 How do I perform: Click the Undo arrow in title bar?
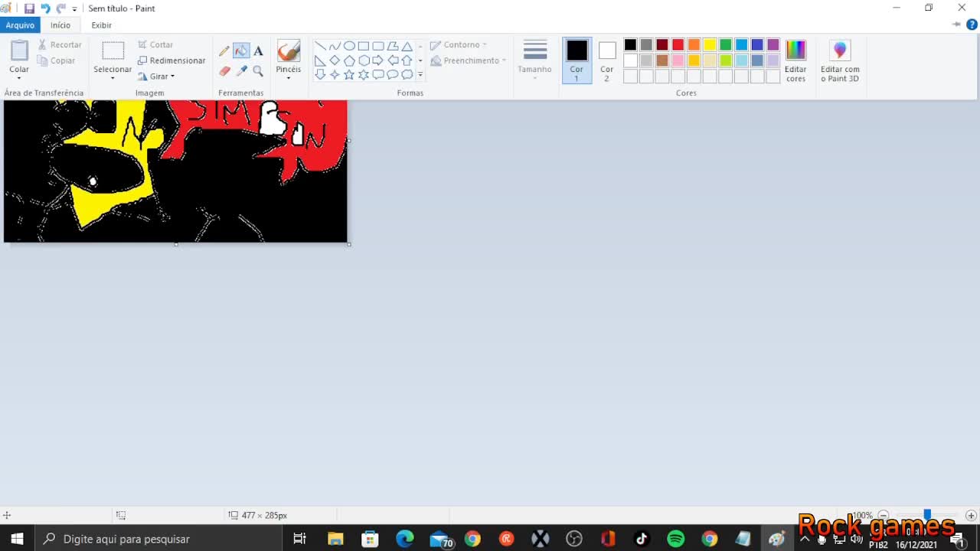pos(45,8)
